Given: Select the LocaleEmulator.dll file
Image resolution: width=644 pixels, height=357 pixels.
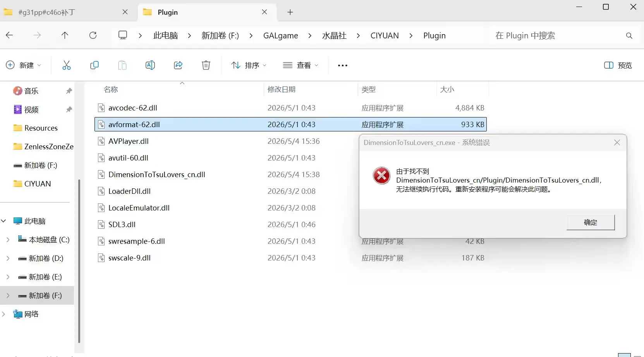Looking at the screenshot, I should (x=139, y=208).
